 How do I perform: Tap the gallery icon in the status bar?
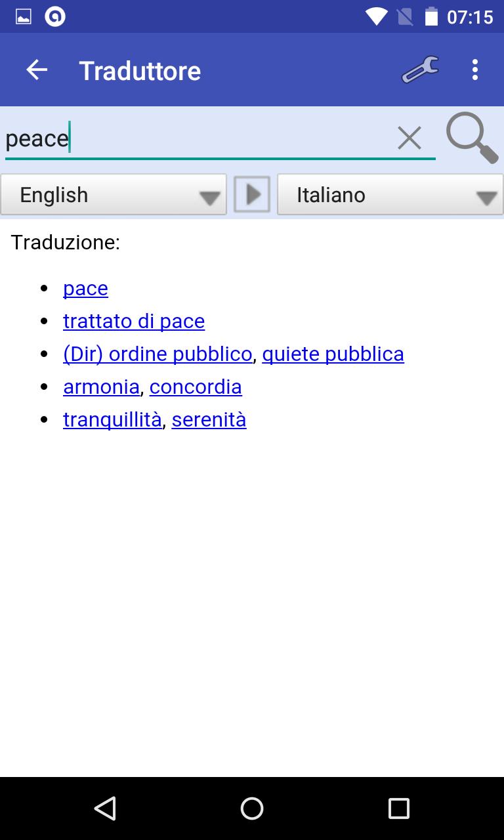tap(24, 16)
